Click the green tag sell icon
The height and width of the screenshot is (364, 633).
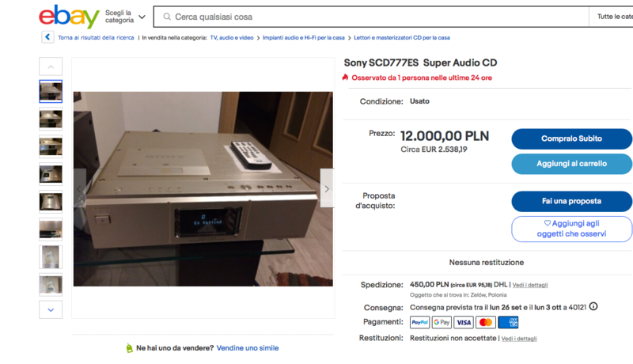129,348
